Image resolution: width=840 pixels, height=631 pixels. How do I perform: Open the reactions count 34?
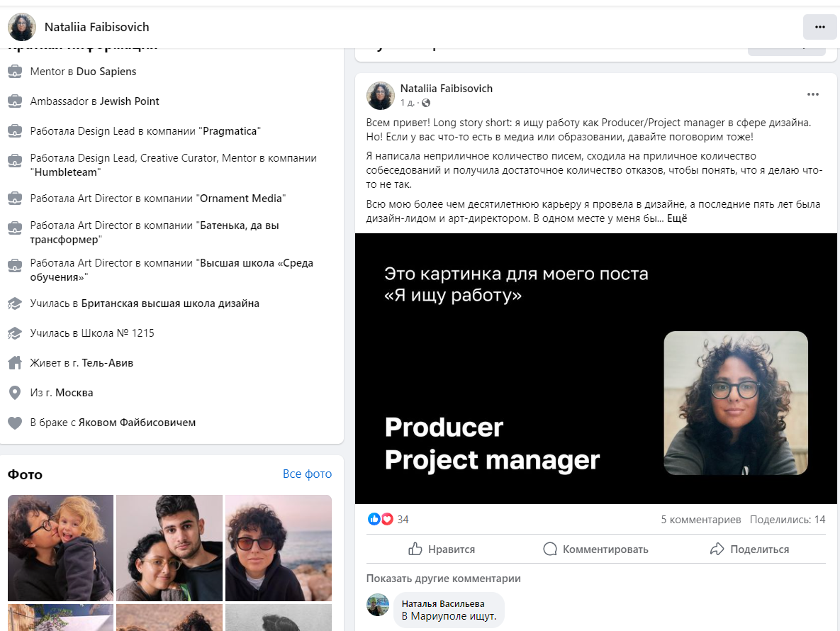(403, 520)
